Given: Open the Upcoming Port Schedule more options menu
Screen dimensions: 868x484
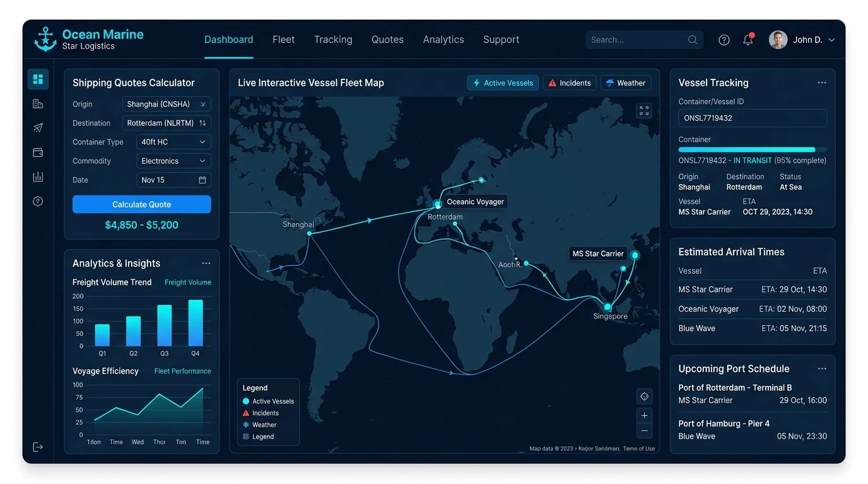Looking at the screenshot, I should pos(822,369).
